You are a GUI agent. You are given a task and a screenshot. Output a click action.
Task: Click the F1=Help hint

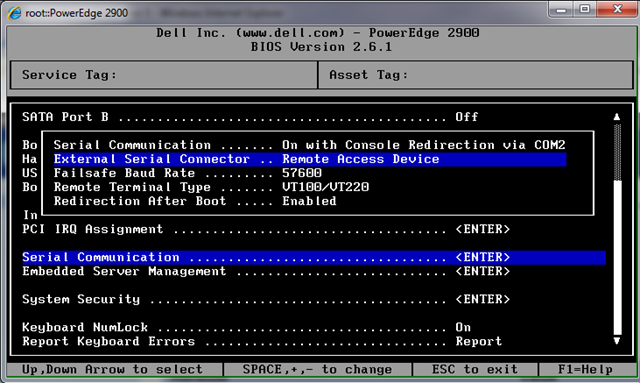585,369
